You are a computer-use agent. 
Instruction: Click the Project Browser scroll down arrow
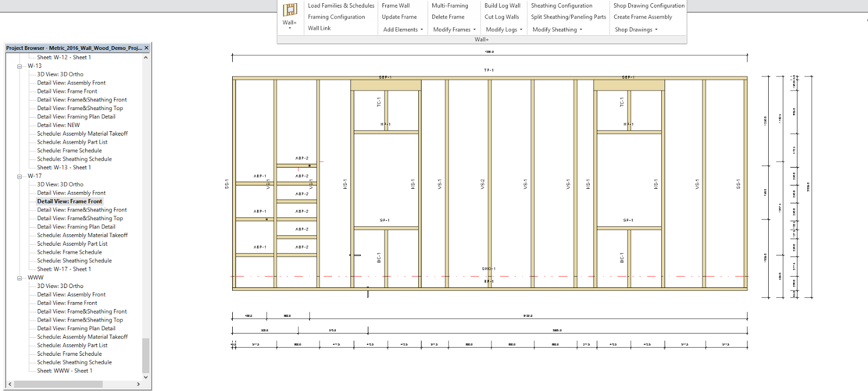pos(145,377)
